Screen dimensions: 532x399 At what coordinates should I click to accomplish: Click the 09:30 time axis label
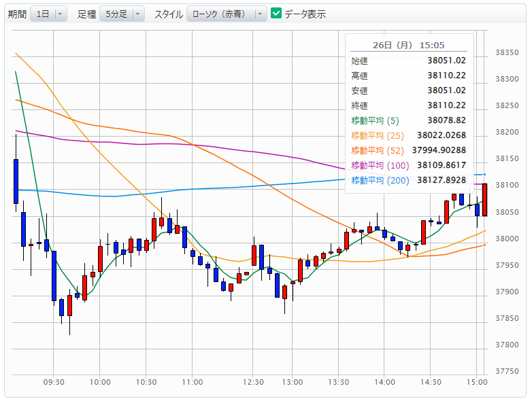[54, 382]
